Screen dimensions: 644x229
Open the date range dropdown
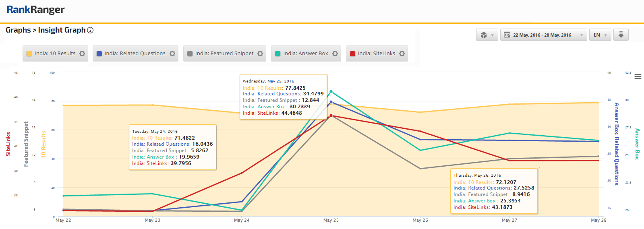[543, 35]
